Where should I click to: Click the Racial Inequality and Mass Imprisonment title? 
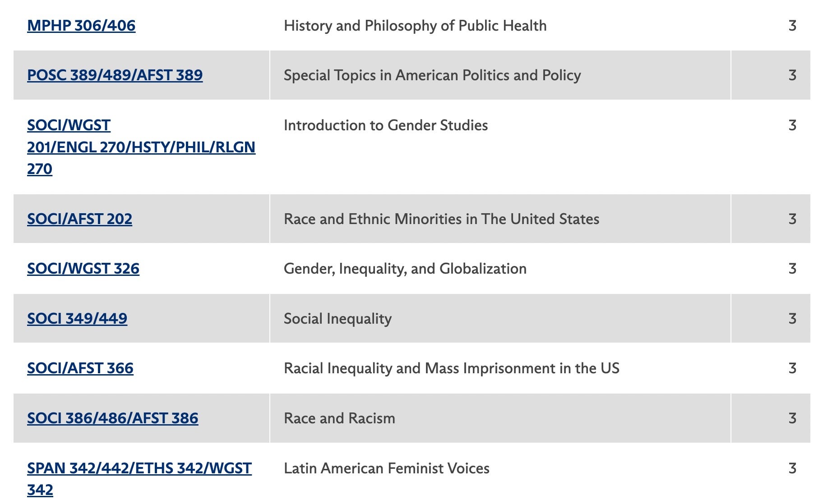451,368
